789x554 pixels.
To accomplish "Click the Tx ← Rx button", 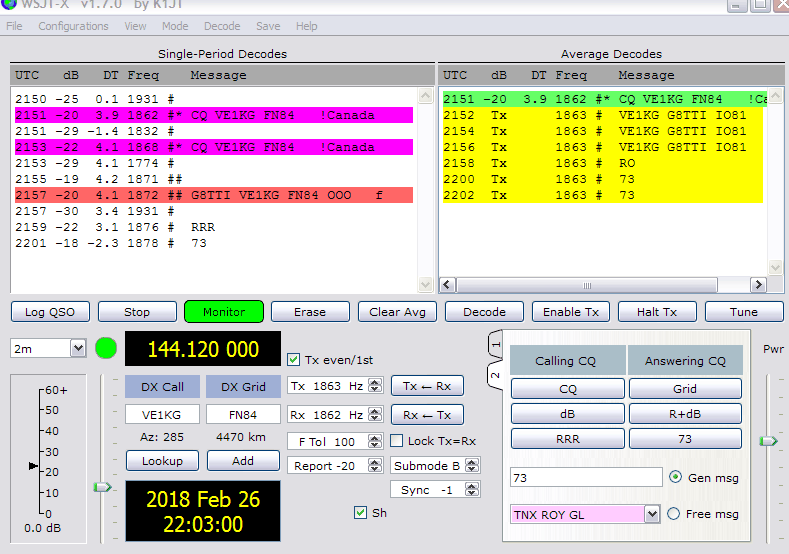I will pos(427,386).
